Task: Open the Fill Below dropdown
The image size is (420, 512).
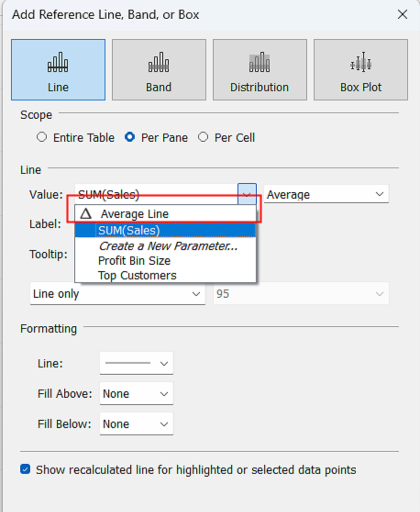Action: point(136,424)
